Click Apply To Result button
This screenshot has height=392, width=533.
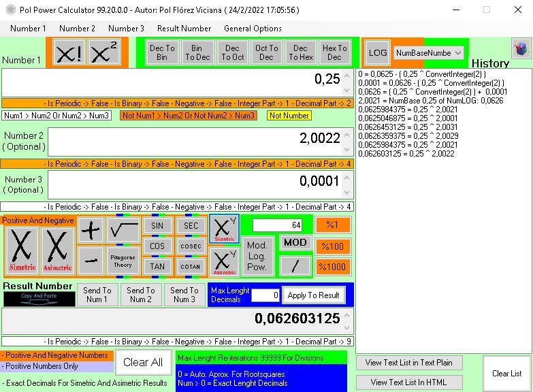pos(313,295)
